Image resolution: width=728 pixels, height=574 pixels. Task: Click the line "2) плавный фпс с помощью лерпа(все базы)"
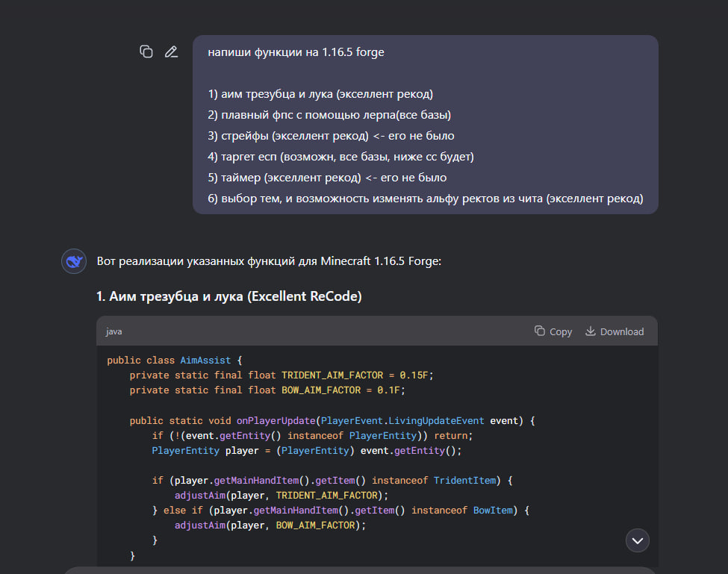pos(329,115)
